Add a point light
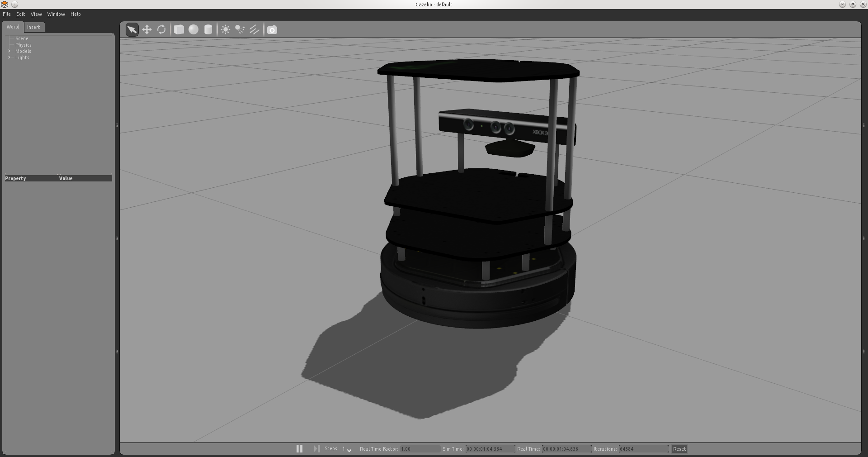 (225, 29)
